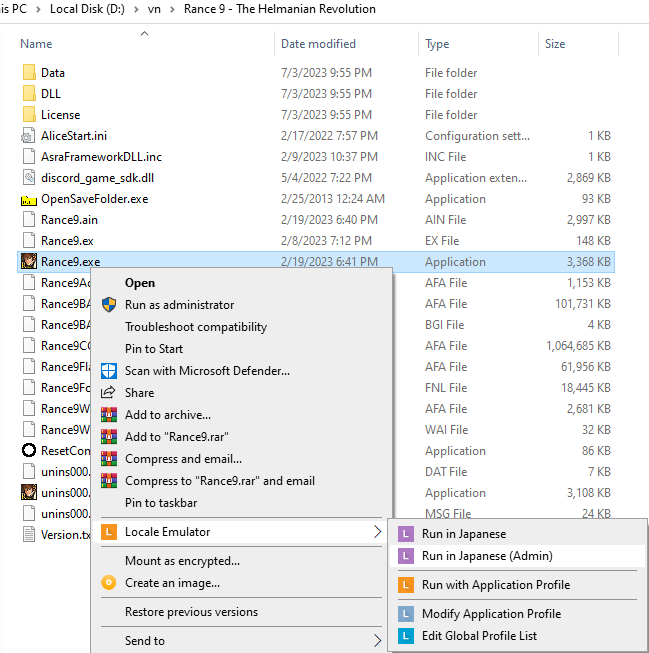Viewport: 649px width, 653px height.
Task: Open breadcrumb chevron after This PC
Action: (38, 9)
